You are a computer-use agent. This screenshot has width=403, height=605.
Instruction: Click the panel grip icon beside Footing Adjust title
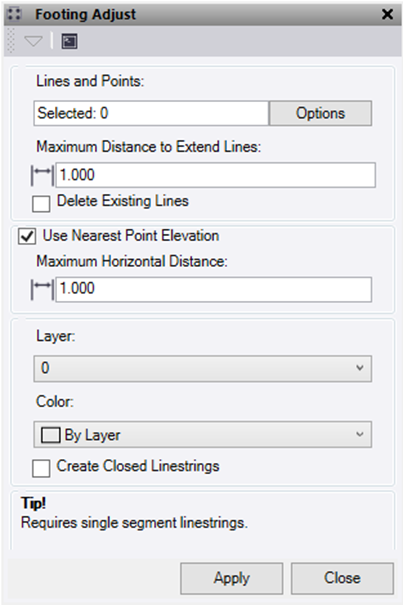point(14,14)
